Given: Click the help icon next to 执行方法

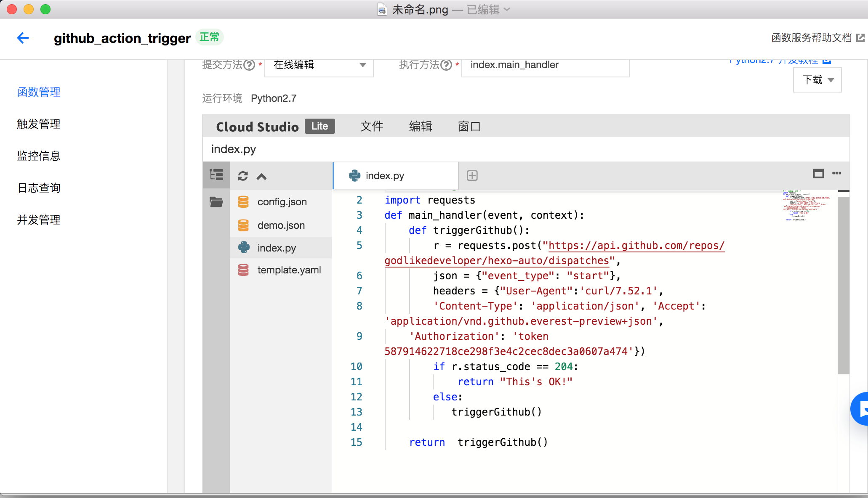Looking at the screenshot, I should tap(446, 65).
